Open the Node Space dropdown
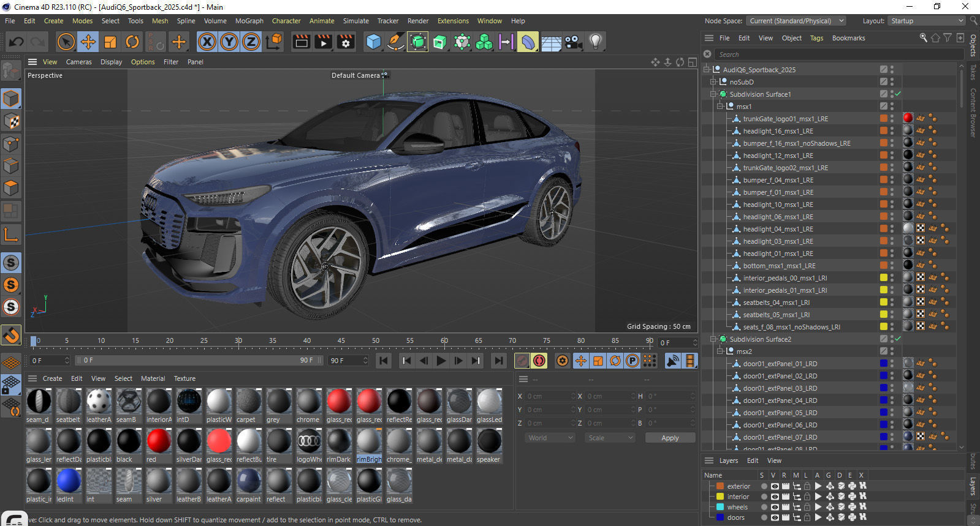This screenshot has height=526, width=980. click(x=796, y=21)
